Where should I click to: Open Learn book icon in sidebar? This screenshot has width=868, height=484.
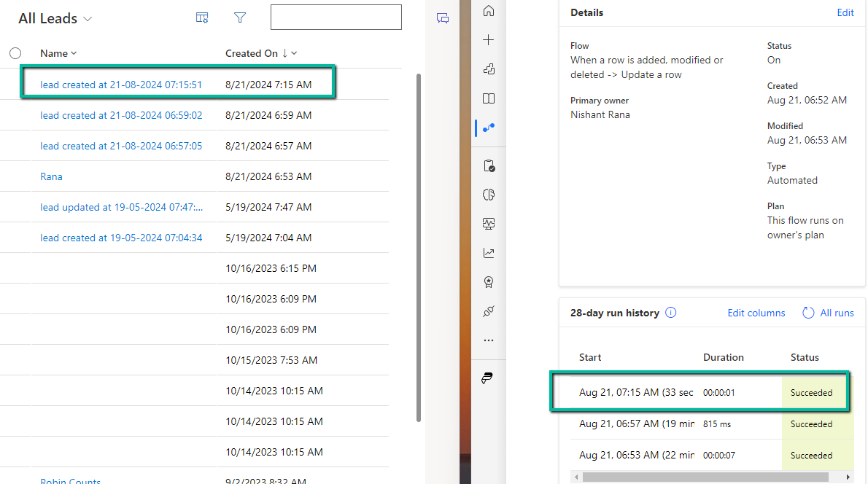489,98
